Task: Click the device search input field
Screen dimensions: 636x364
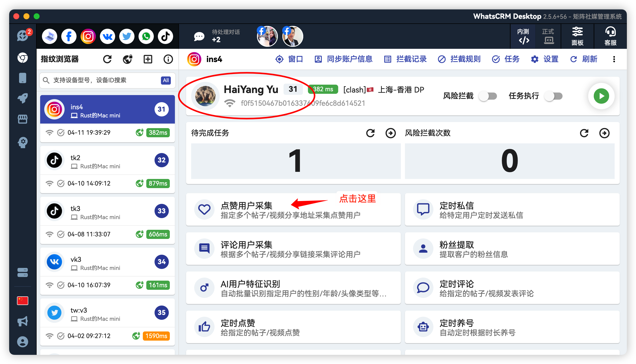Action: (x=102, y=80)
